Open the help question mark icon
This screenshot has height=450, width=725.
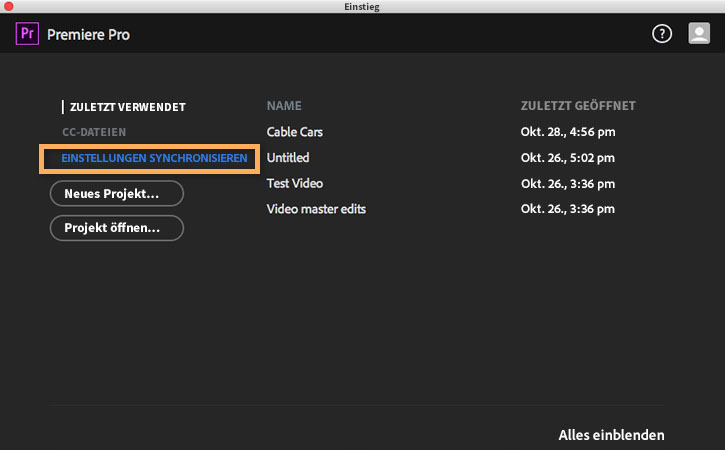pyautogui.click(x=662, y=34)
